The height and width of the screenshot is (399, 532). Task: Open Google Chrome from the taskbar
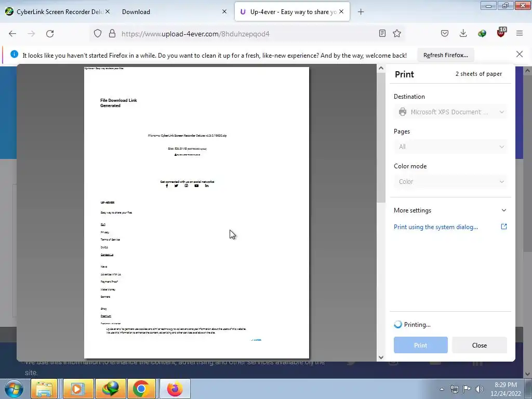pos(141,389)
